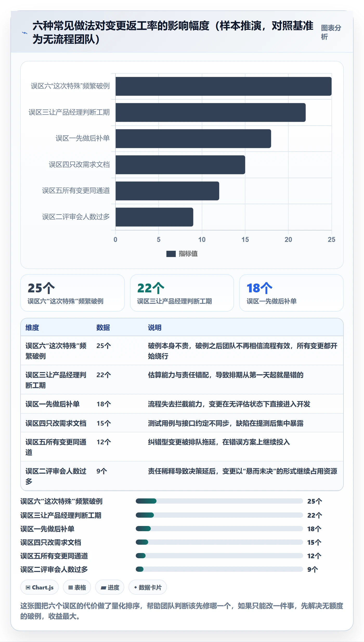364x642 pixels.
Task: Click the table cell starting "纠错型变更被排队拖延"
Action: point(243,447)
